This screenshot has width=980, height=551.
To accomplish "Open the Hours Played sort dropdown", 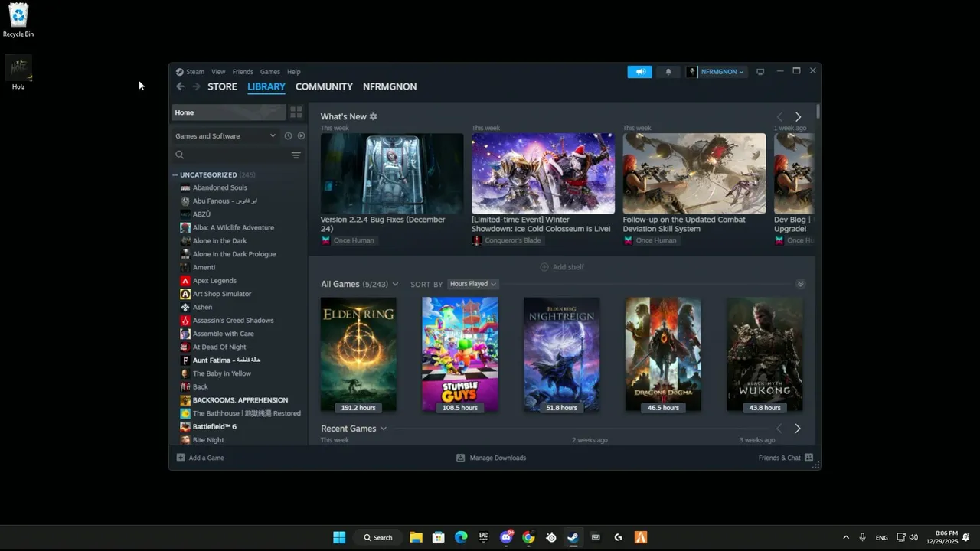I will [472, 284].
